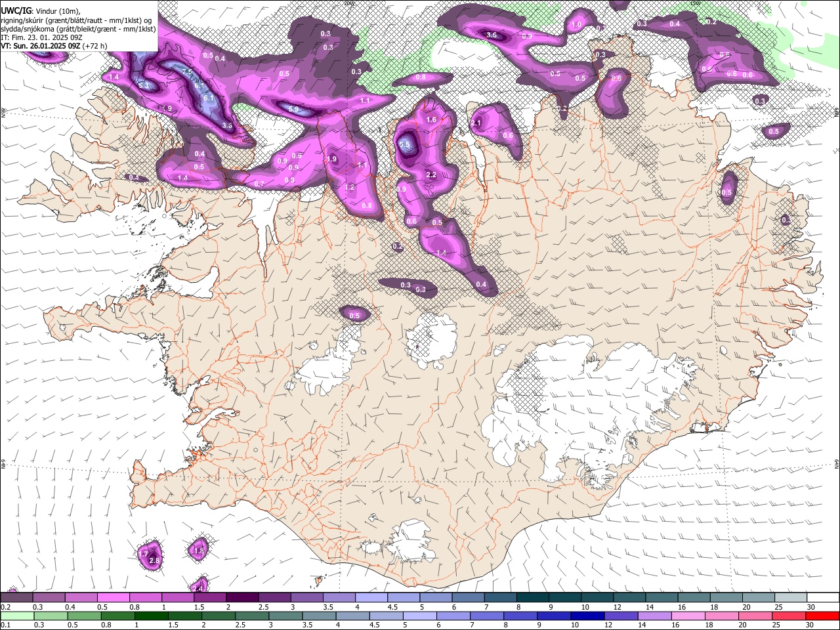Click the 7.5 snowfall value on the map
840x630 pixels.
187,72
